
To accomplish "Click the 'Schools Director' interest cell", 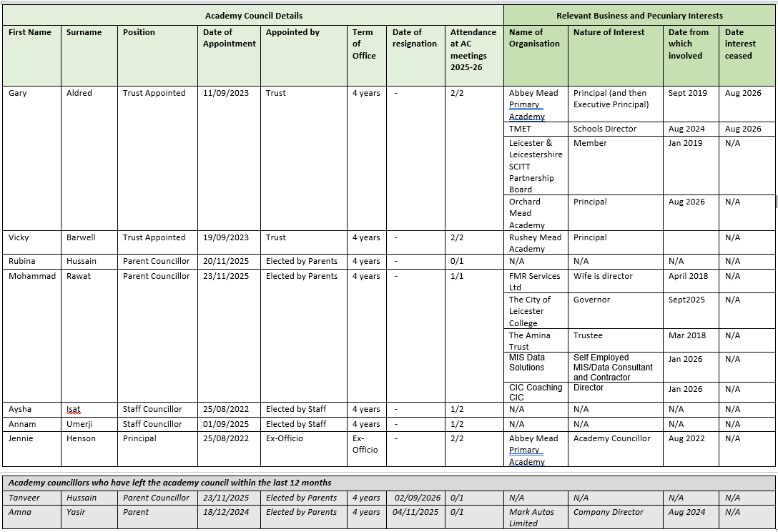I will [616, 129].
